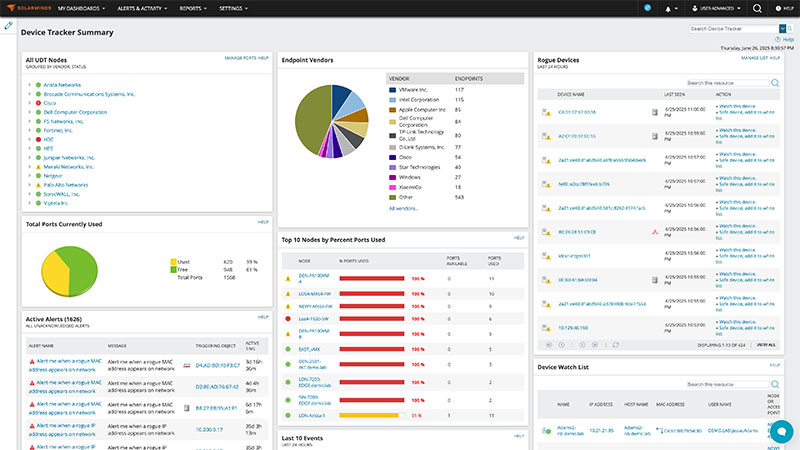
Task: Open the All vendors... link
Action: click(404, 208)
